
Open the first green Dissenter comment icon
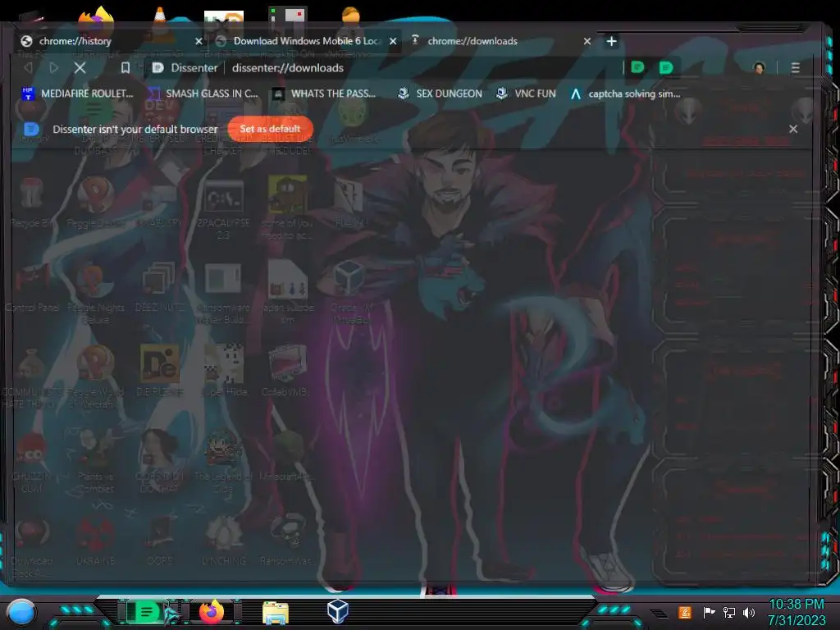[x=637, y=67]
